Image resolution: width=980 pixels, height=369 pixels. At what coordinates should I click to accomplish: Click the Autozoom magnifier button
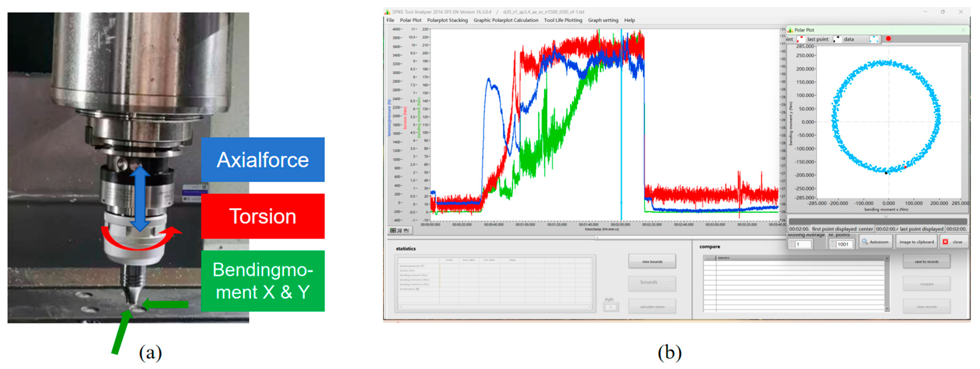(x=875, y=242)
